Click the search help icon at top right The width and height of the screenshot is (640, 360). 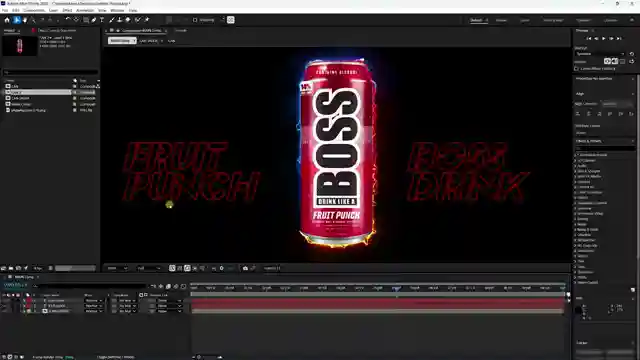pos(632,20)
